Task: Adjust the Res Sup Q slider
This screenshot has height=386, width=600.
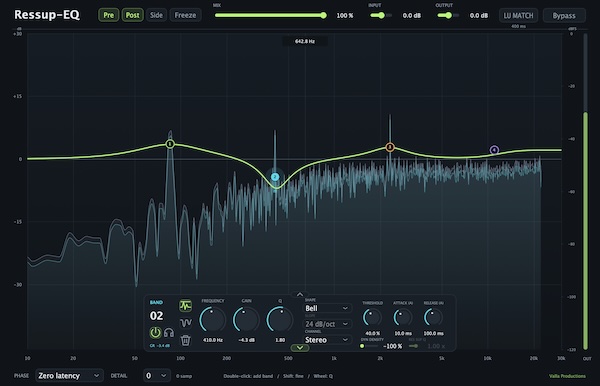Action: point(414,346)
